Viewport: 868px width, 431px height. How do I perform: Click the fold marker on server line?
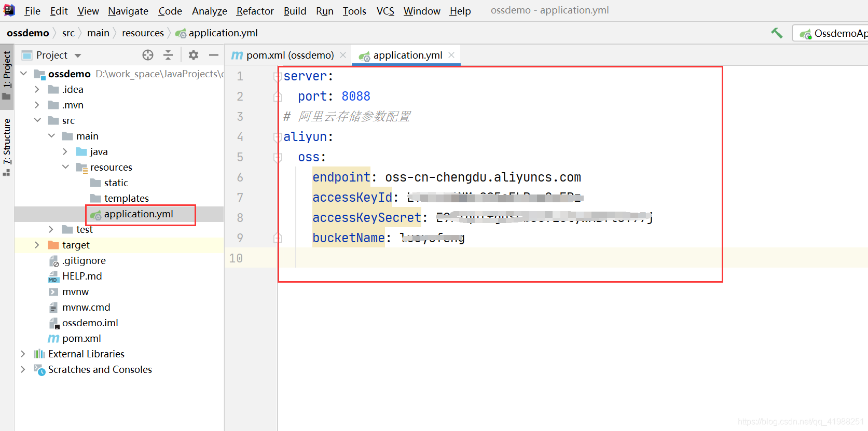pos(278,77)
